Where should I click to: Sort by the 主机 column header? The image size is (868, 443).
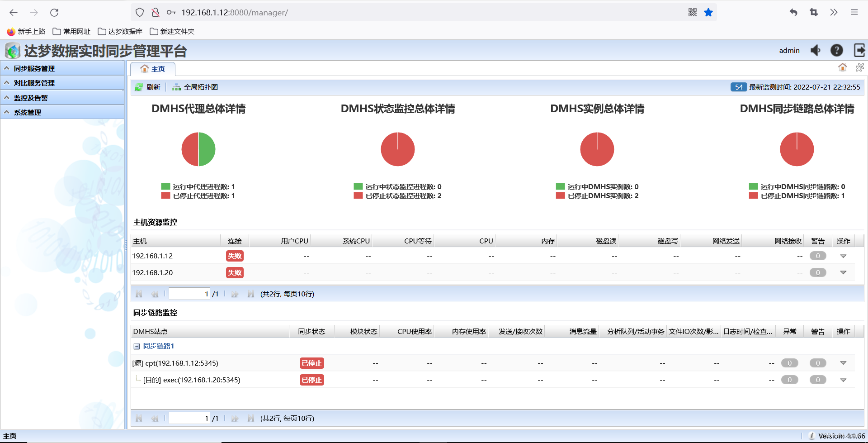click(176, 241)
